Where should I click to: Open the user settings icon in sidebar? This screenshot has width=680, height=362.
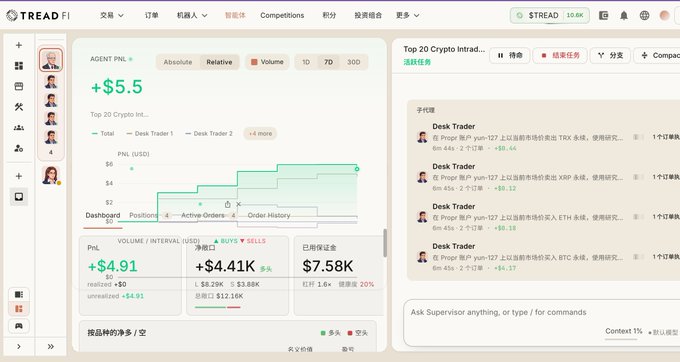tap(19, 148)
